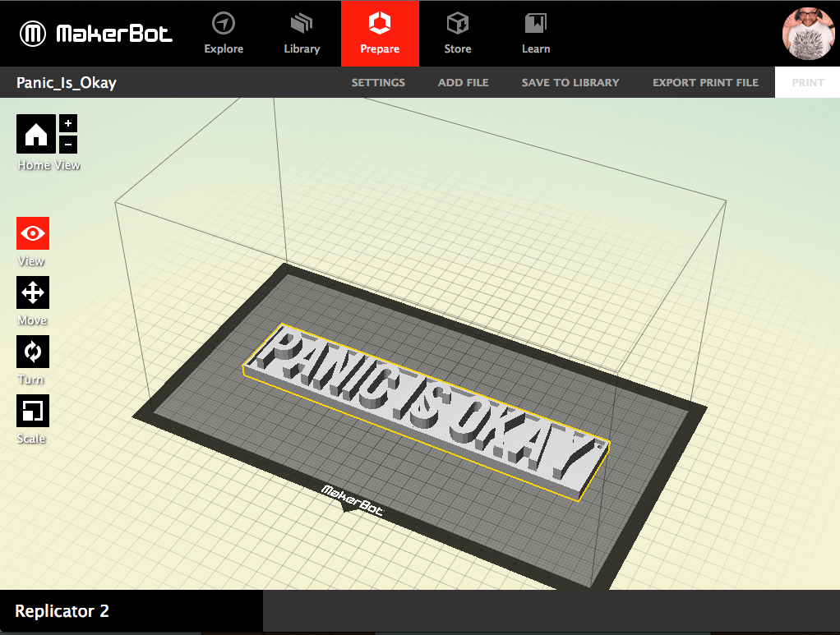Click the Home View house icon

(36, 134)
